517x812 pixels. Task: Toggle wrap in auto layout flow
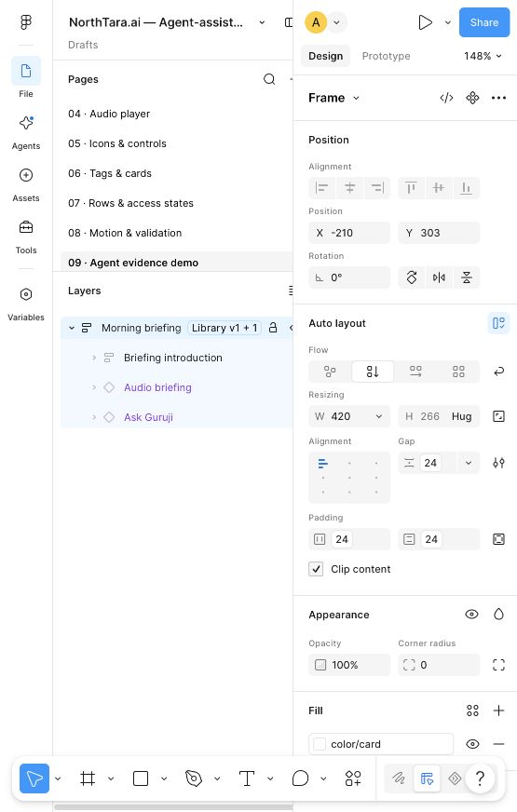pyautogui.click(x=498, y=372)
